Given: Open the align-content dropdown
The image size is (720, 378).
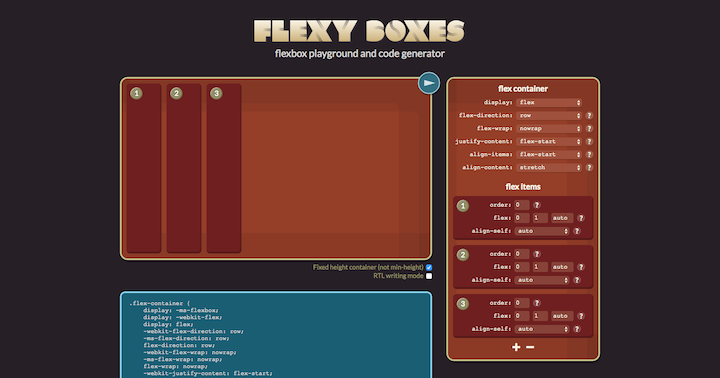Looking at the screenshot, I should pos(549,168).
